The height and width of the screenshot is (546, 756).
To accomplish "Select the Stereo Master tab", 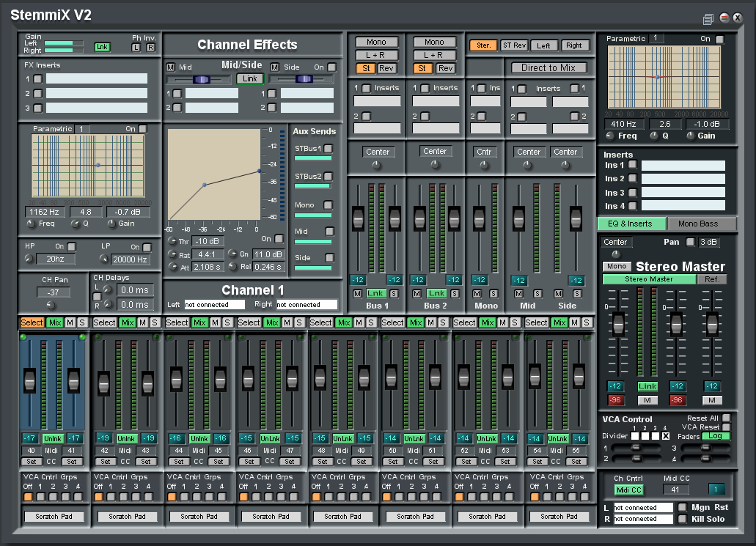I will [x=648, y=279].
